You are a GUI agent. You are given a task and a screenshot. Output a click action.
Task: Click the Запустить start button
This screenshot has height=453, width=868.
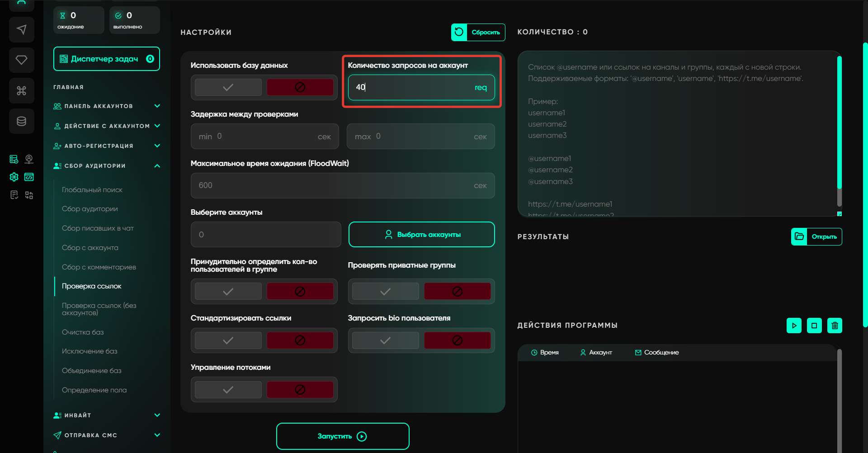point(343,436)
